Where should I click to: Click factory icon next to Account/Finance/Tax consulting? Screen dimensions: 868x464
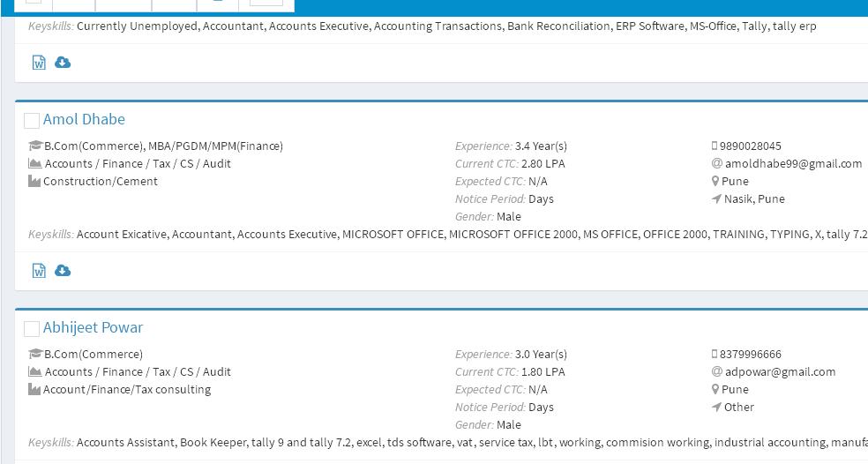[x=34, y=389]
